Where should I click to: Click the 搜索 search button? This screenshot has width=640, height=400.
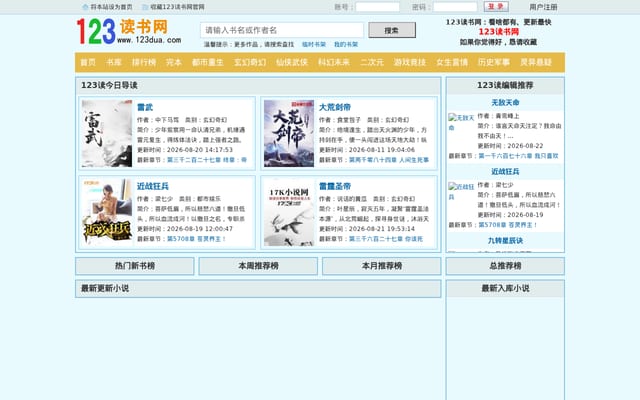tap(392, 30)
